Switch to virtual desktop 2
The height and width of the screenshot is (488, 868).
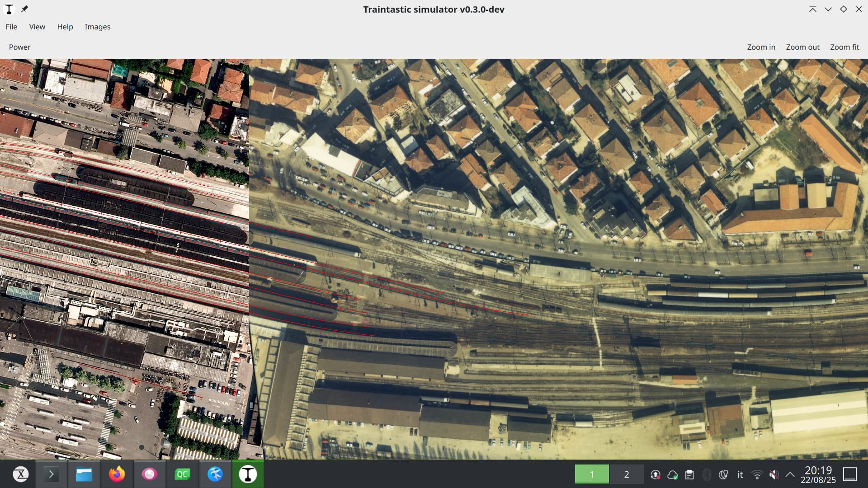(x=626, y=474)
